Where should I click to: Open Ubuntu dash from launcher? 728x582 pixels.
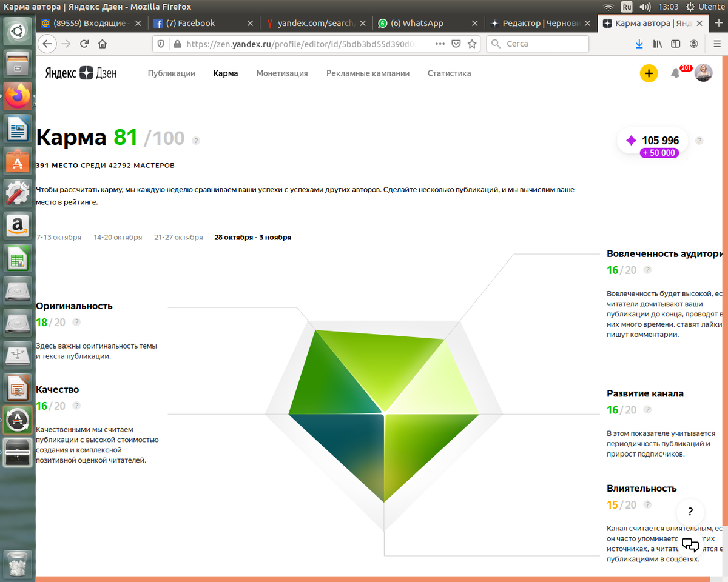(x=18, y=32)
